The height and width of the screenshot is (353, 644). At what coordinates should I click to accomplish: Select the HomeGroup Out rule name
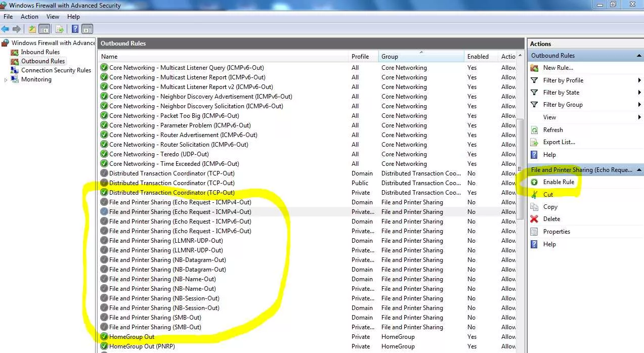[x=132, y=337]
